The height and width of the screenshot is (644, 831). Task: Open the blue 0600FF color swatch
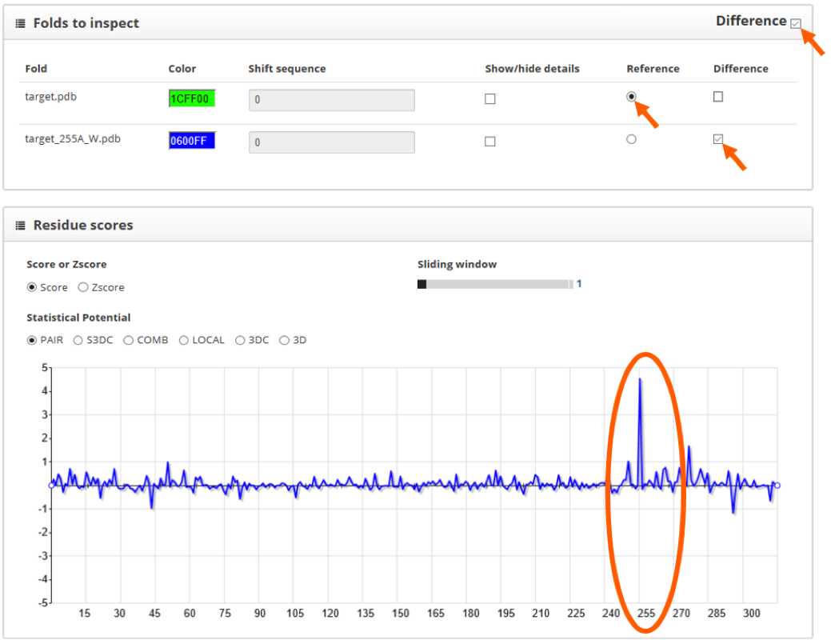192,141
